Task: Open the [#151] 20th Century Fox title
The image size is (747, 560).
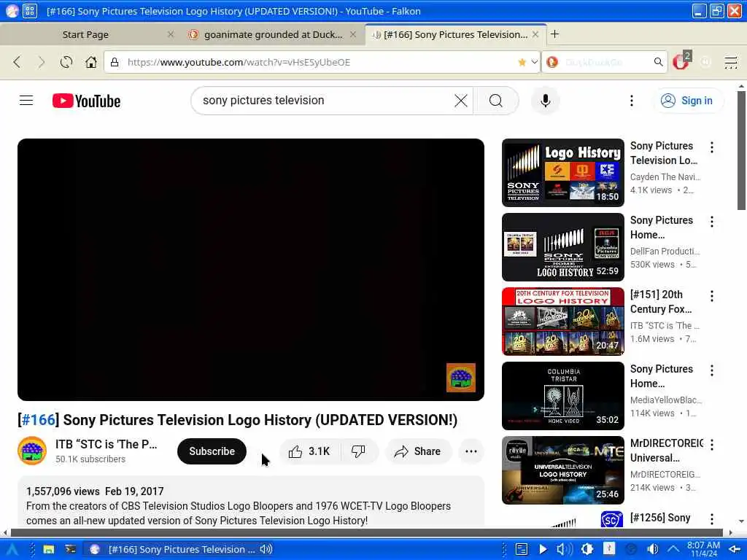Action: point(661,302)
